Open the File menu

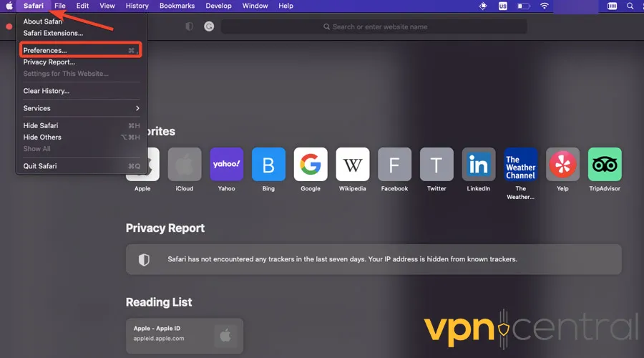pyautogui.click(x=60, y=6)
